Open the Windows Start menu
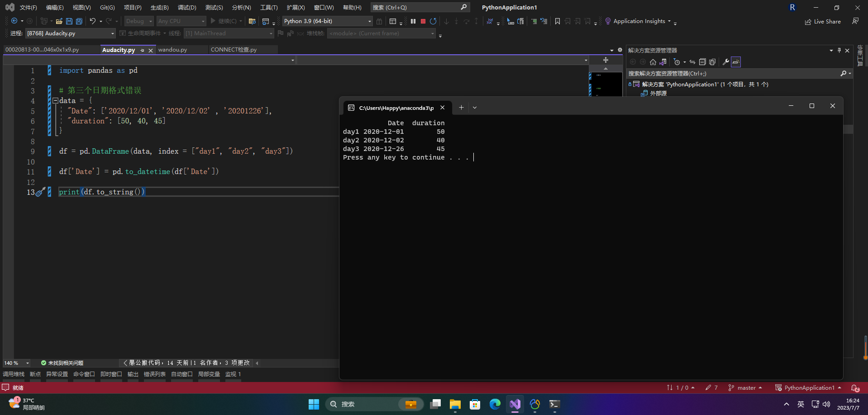Viewport: 868px width, 415px height. pos(314,404)
